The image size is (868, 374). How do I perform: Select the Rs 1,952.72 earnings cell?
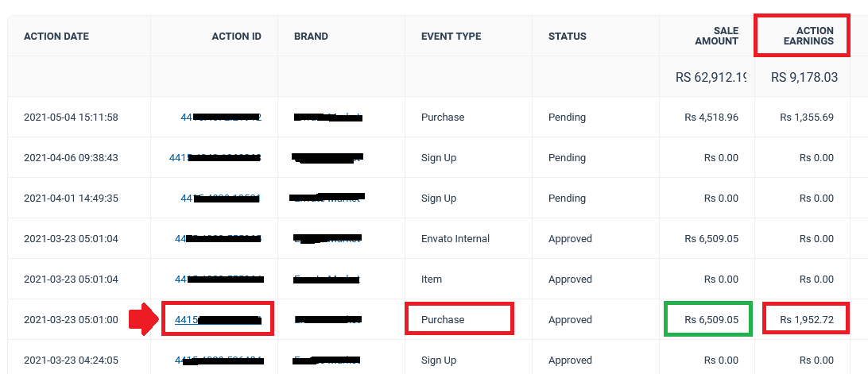coord(807,320)
